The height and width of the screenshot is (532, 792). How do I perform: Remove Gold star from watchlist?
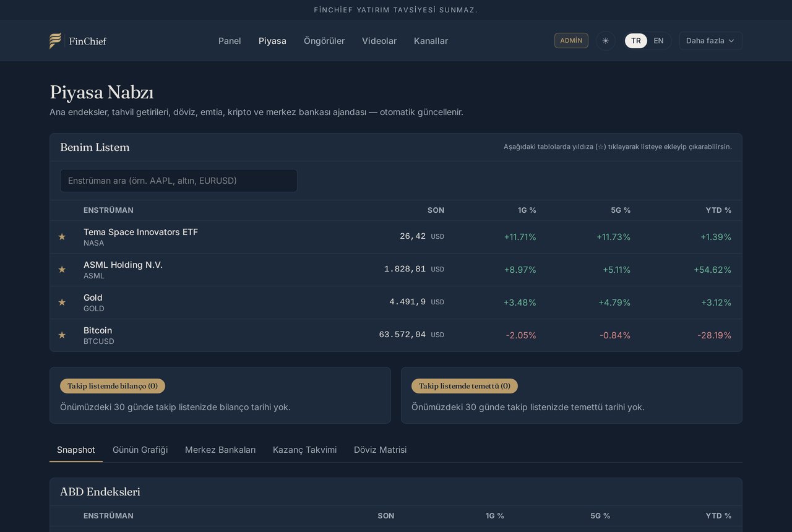point(62,302)
